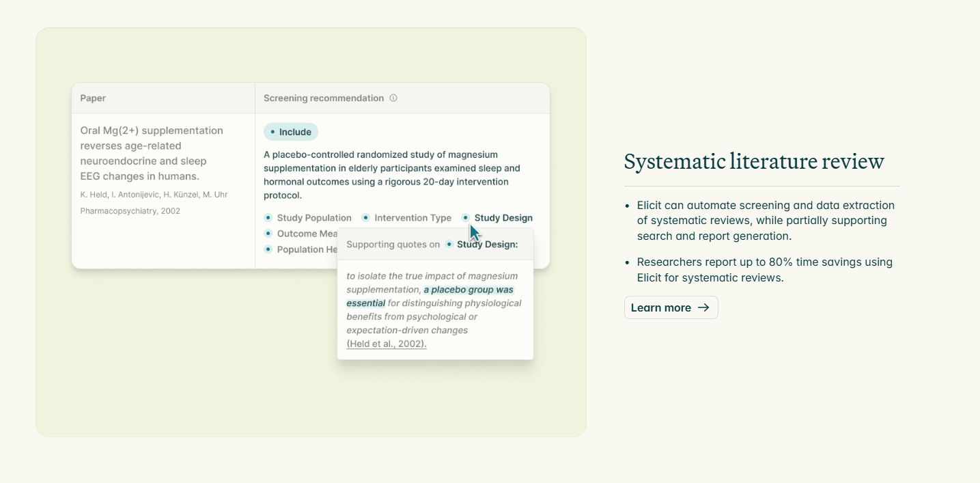This screenshot has height=483, width=980.
Task: Click the Intervention Type criterion tag
Action: click(406, 218)
